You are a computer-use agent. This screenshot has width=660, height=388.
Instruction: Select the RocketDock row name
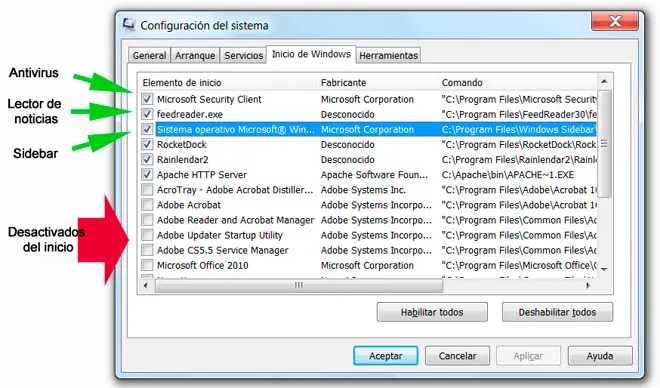181,145
